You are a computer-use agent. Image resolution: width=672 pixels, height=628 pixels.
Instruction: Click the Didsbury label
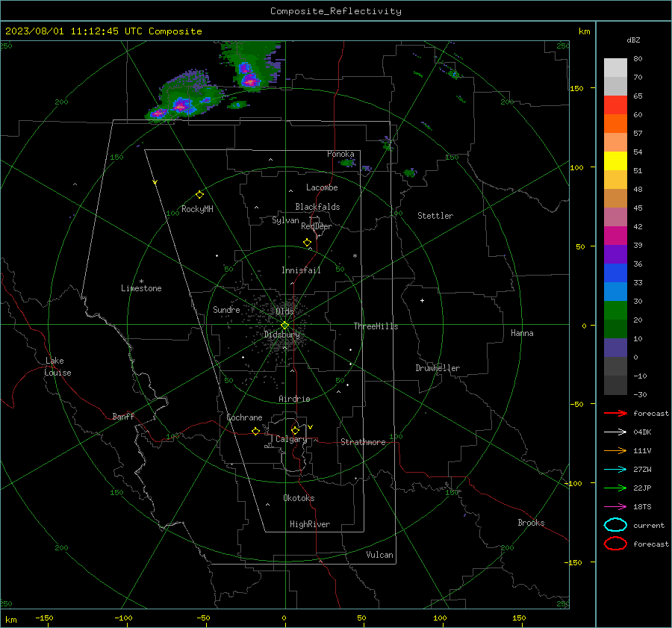point(282,335)
